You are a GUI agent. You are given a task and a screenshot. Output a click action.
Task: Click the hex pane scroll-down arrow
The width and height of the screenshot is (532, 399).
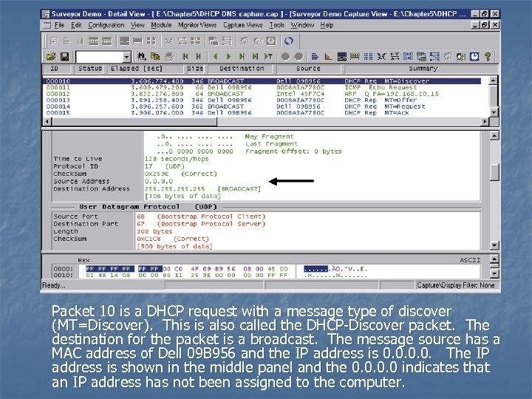click(494, 273)
